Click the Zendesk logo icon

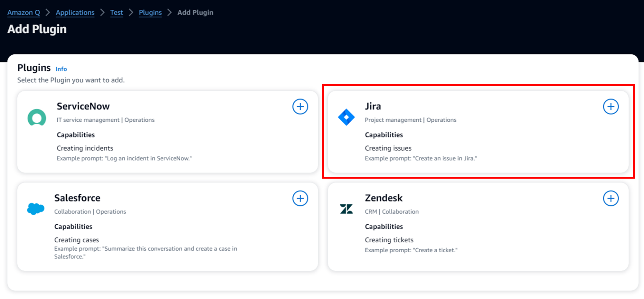pos(346,209)
